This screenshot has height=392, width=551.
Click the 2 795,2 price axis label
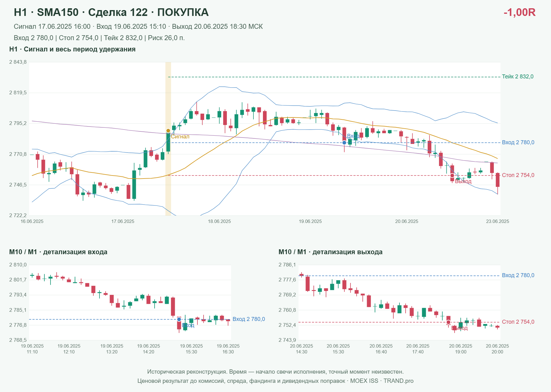click(x=18, y=123)
